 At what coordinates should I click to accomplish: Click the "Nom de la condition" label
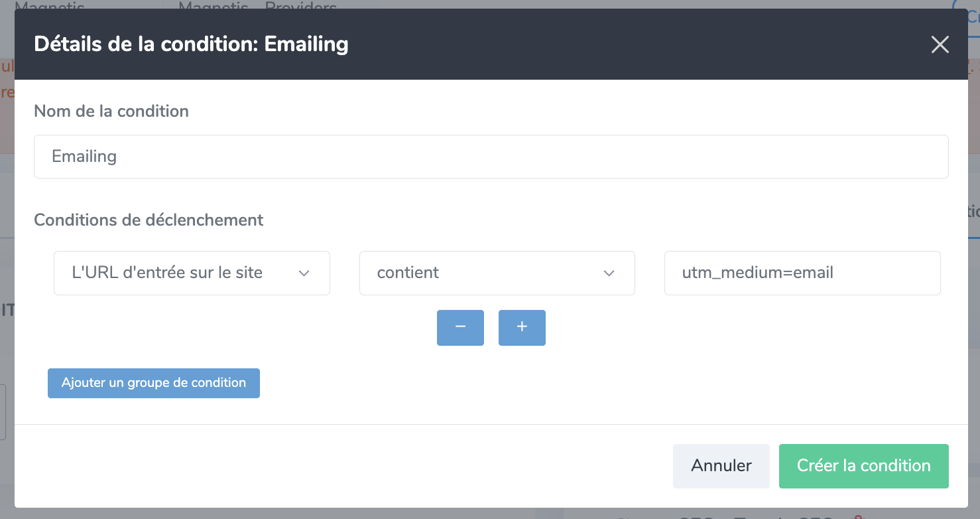pyautogui.click(x=111, y=111)
